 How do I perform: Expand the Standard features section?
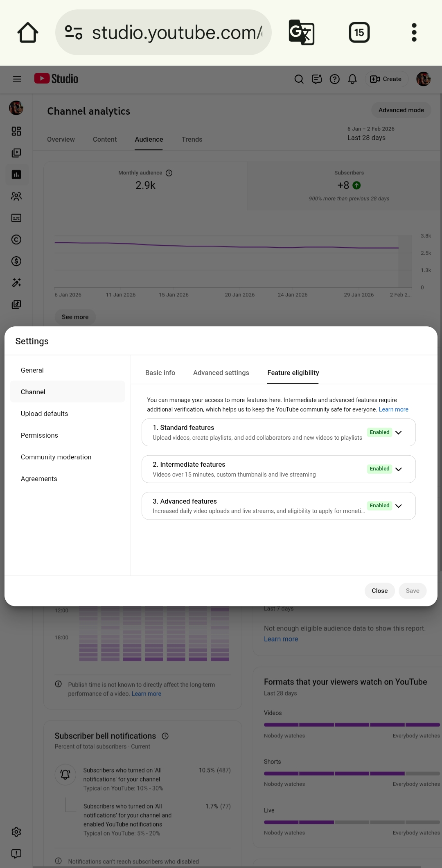point(278,432)
